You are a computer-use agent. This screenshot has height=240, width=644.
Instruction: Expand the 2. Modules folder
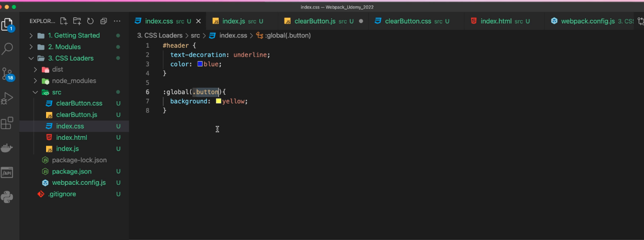point(74,47)
